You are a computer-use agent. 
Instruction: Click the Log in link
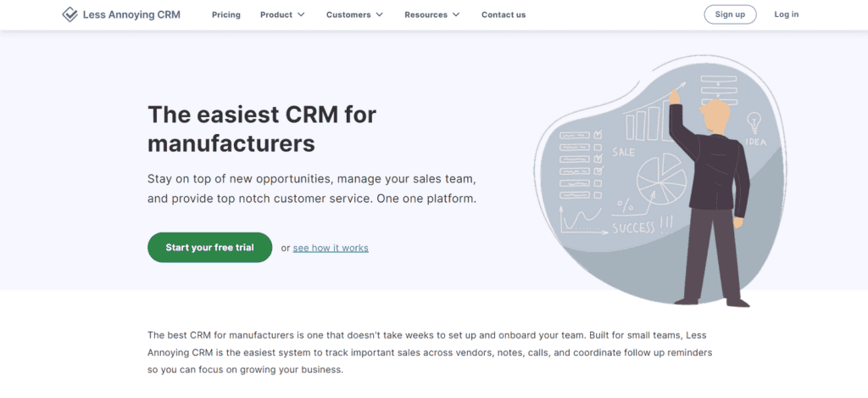(786, 14)
